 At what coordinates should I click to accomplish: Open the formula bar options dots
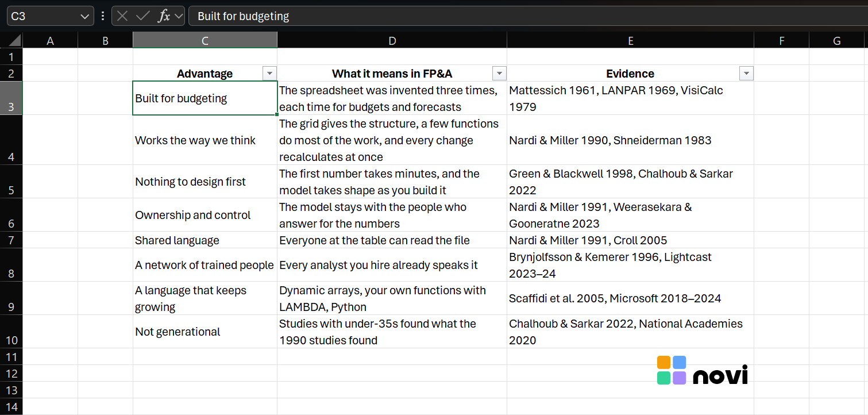tap(103, 16)
